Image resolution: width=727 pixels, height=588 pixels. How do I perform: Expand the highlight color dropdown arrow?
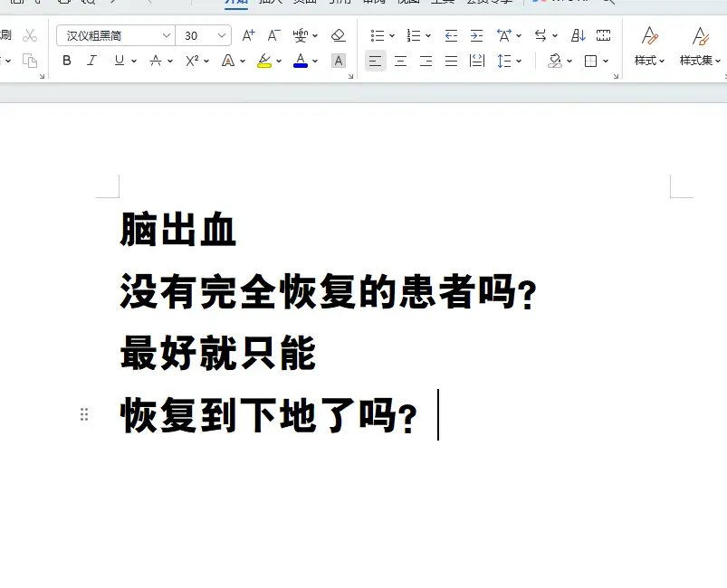(279, 62)
